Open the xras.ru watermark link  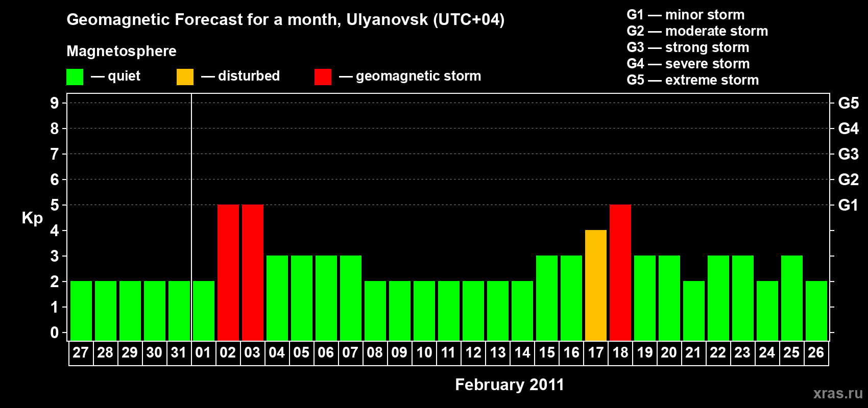[838, 393]
